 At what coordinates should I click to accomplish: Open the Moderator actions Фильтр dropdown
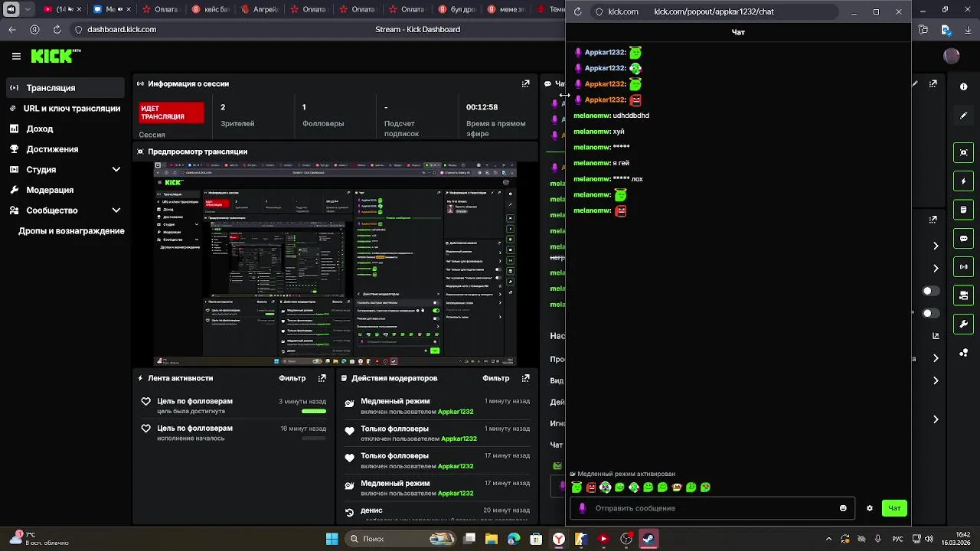pos(496,378)
